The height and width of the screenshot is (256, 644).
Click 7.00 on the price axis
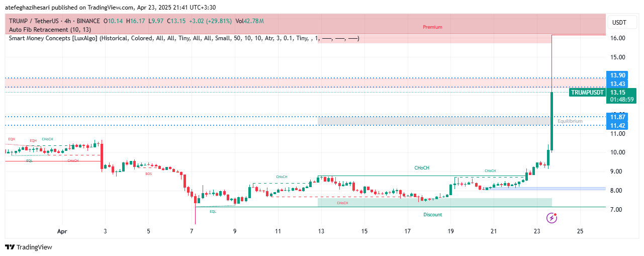[x=617, y=210]
